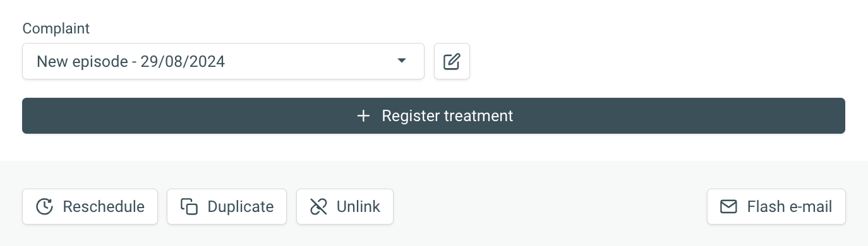This screenshot has height=246, width=868.
Task: Click the 'Unlink' label text
Action: 358,207
